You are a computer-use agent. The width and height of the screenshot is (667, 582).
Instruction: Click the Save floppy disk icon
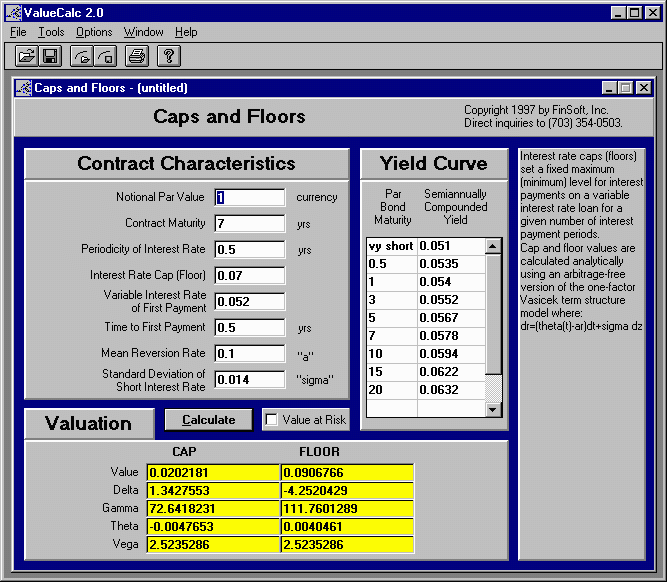(50, 56)
